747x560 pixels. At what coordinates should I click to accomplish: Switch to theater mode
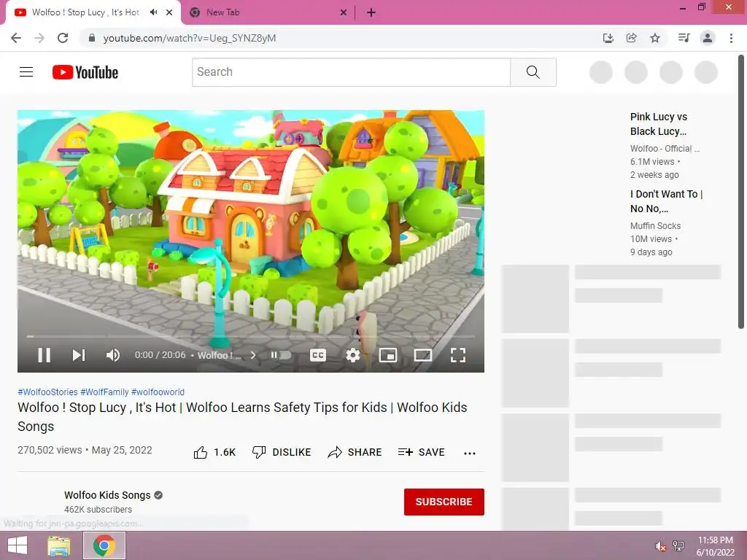423,355
